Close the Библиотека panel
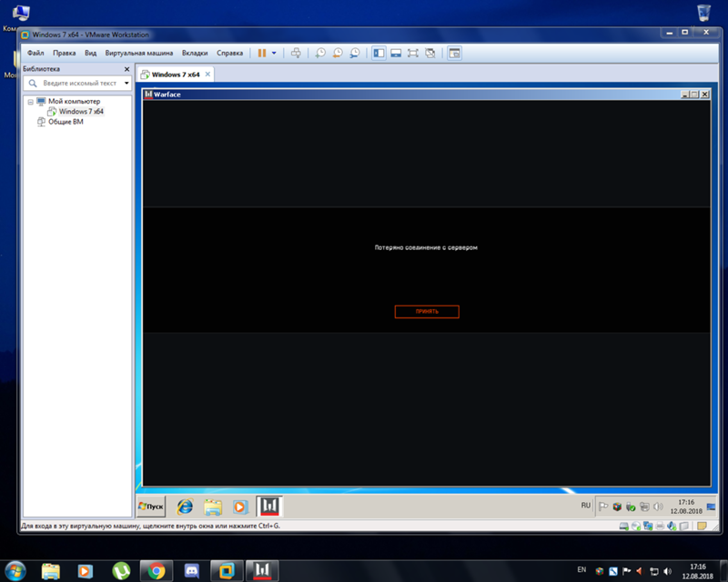The image size is (728, 582). [x=126, y=69]
